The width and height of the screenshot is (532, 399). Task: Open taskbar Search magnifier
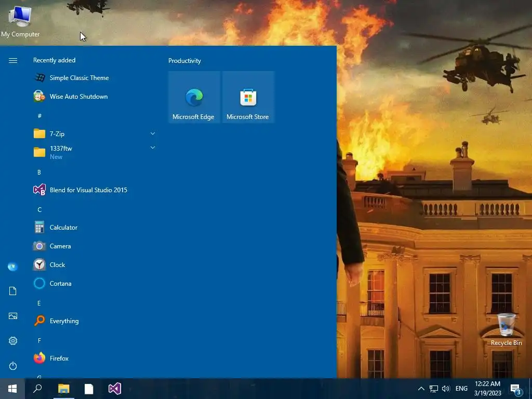pyautogui.click(x=37, y=389)
